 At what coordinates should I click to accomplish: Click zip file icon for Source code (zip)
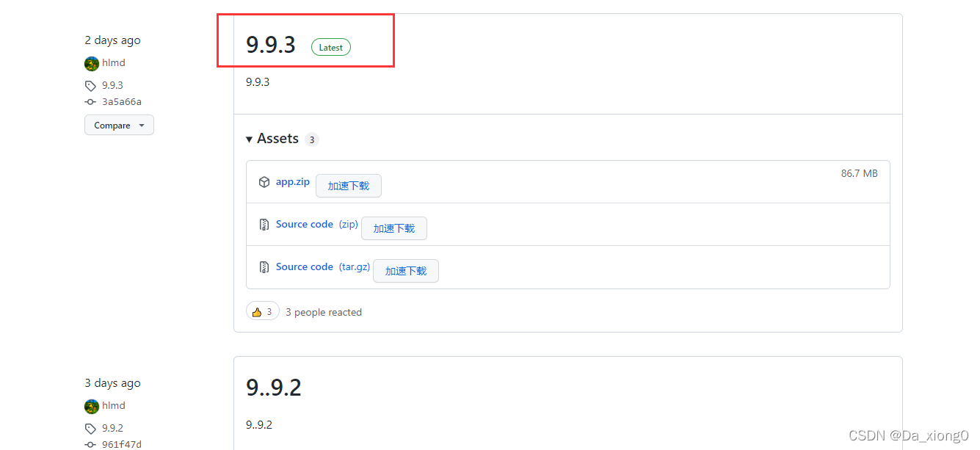tap(264, 225)
